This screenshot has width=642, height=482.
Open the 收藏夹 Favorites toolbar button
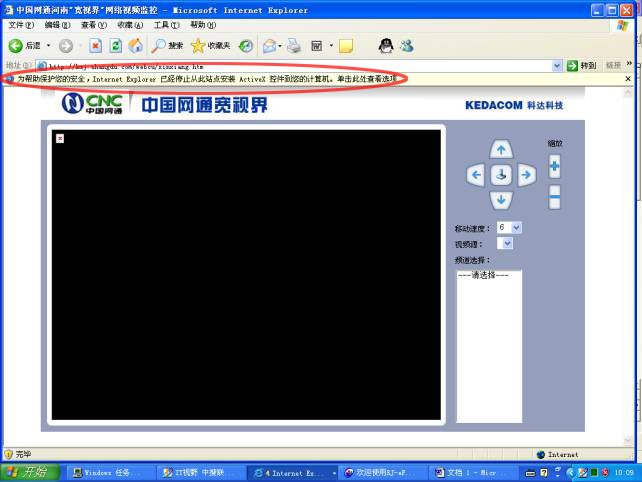pos(211,45)
